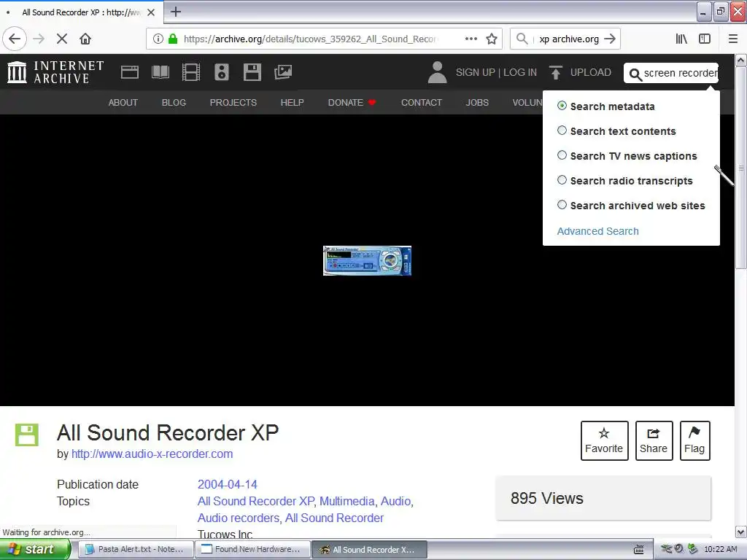Click the All Sound Recorder screenshot thumbnail

tap(367, 260)
